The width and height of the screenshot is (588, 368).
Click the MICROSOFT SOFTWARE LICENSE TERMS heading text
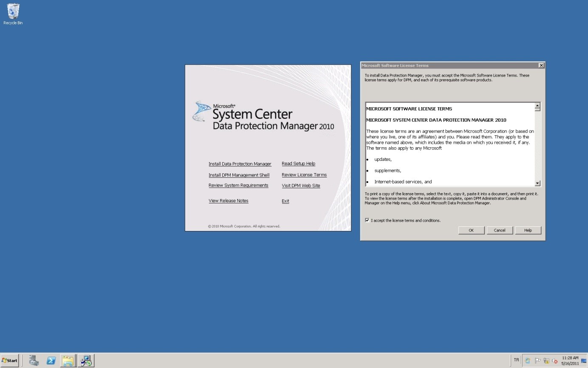[409, 109]
